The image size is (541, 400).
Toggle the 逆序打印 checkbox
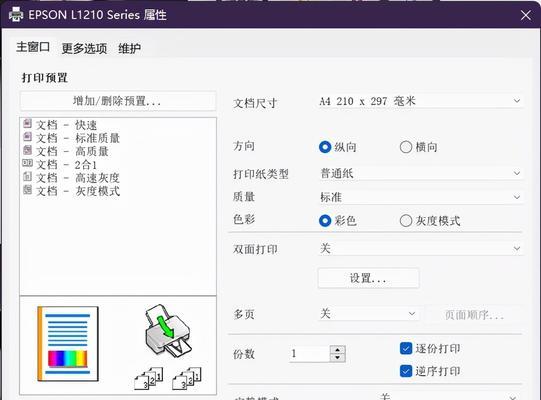(406, 371)
